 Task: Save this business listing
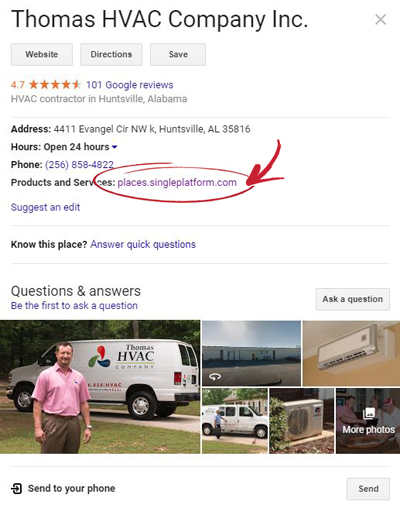click(178, 54)
